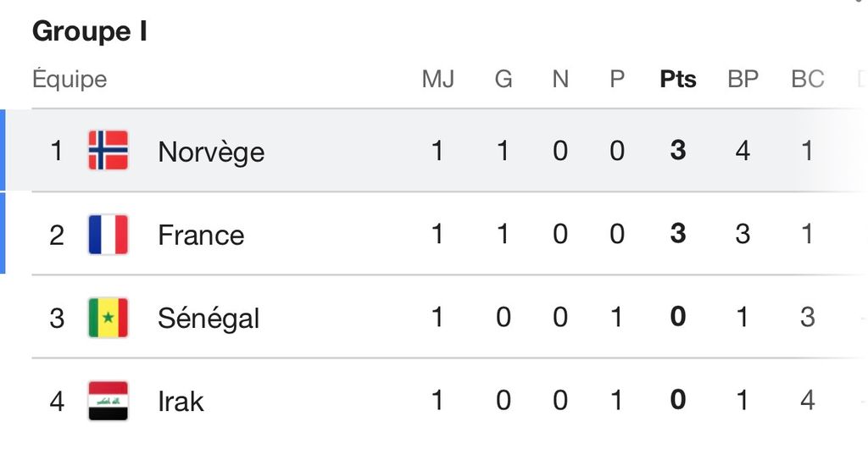Click the Senegal flag icon

point(108,318)
